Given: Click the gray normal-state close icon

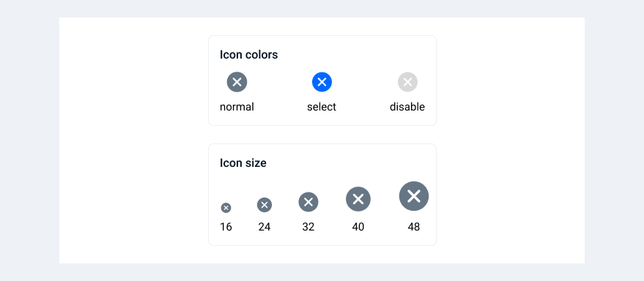Looking at the screenshot, I should 237,82.
